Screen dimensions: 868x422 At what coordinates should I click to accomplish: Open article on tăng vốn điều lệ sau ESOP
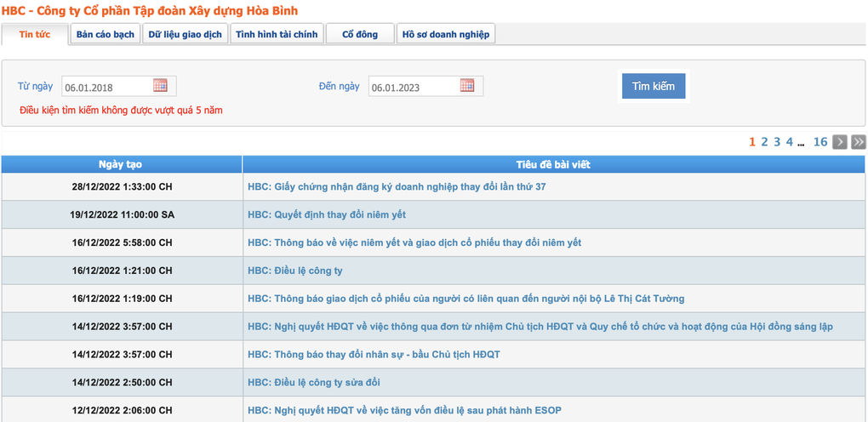click(x=405, y=410)
